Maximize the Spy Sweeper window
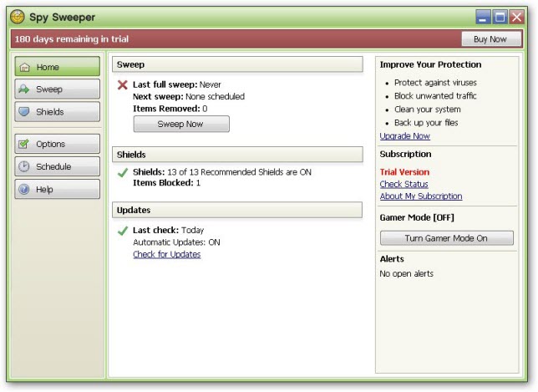 click(x=500, y=17)
